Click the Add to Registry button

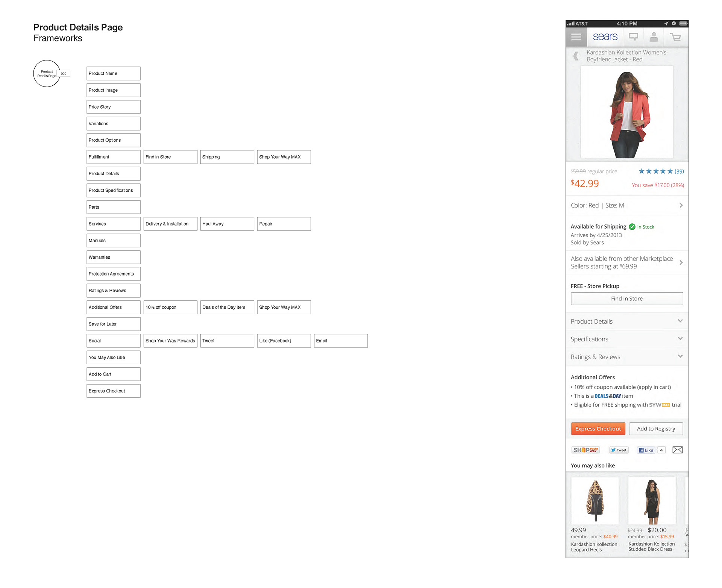point(656,429)
